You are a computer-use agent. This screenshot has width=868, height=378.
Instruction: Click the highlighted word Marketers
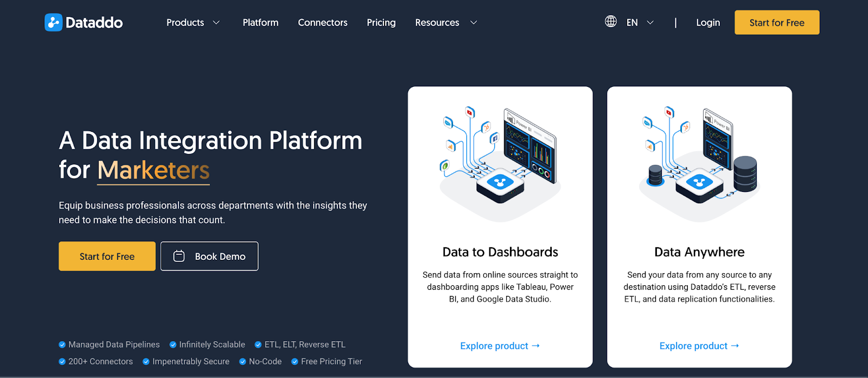154,170
